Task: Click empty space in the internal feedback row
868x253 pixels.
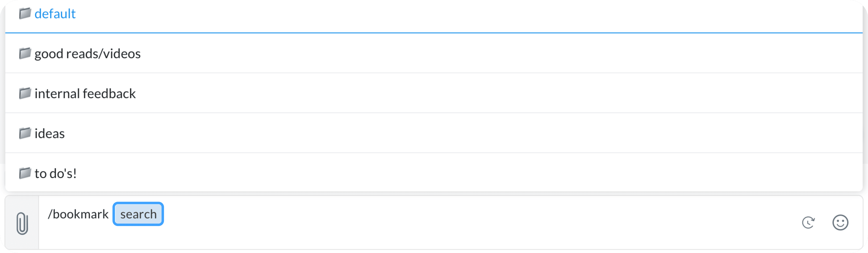Action: (438, 93)
